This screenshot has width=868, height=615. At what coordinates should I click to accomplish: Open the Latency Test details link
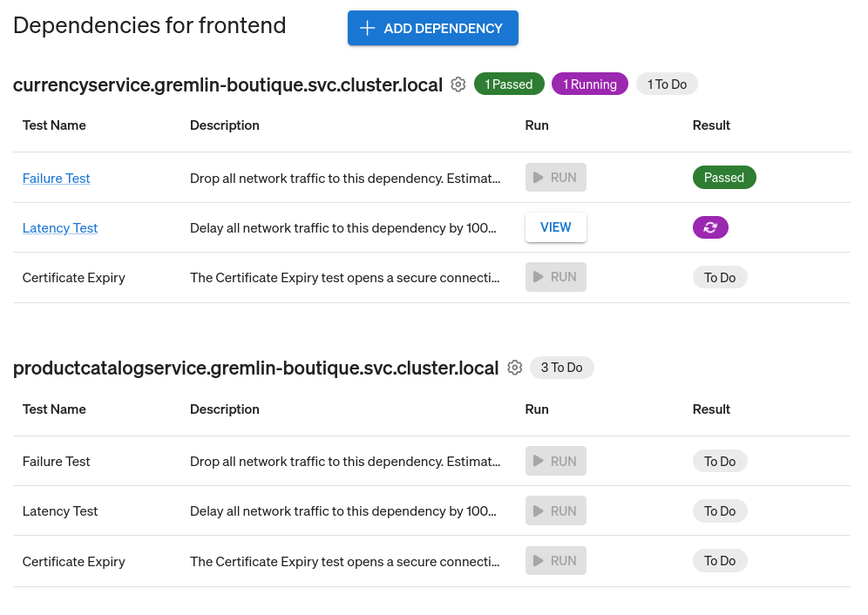[x=59, y=227]
